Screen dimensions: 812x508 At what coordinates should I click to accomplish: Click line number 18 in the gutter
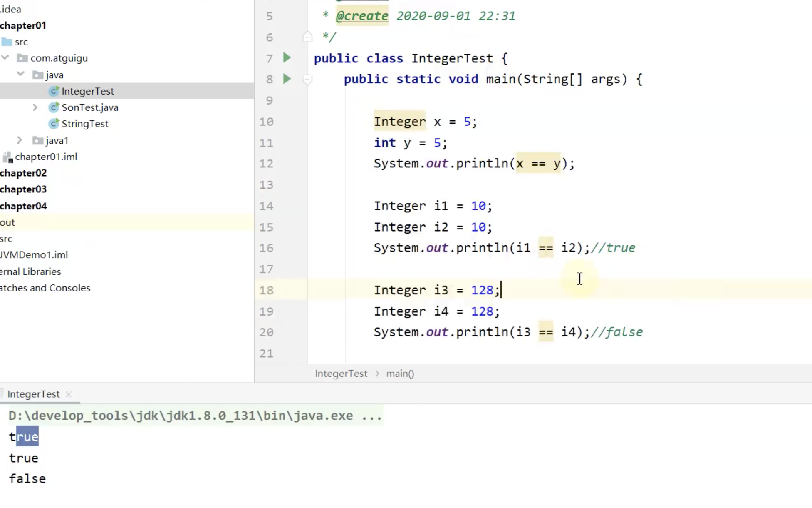coord(266,290)
